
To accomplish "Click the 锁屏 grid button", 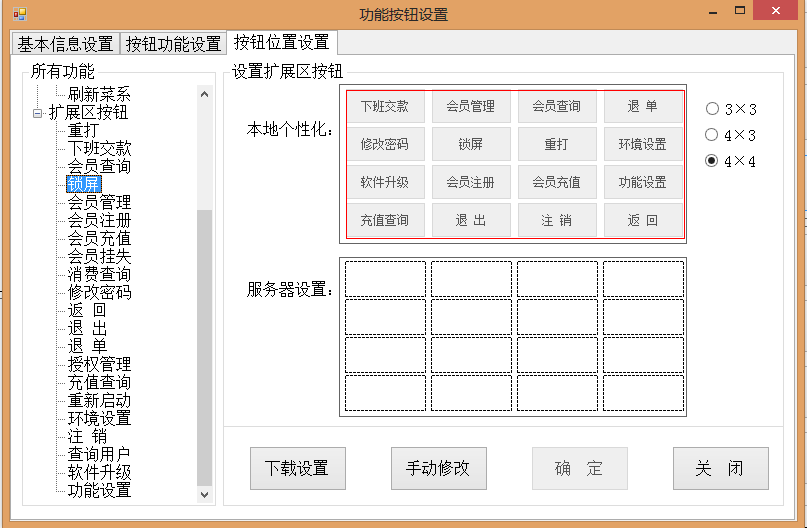I will 471,145.
